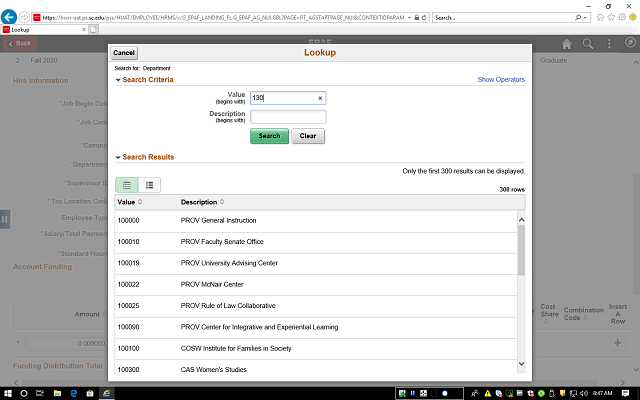Click the browser forward arrow button
The width and height of the screenshot is (640, 400).
click(24, 17)
